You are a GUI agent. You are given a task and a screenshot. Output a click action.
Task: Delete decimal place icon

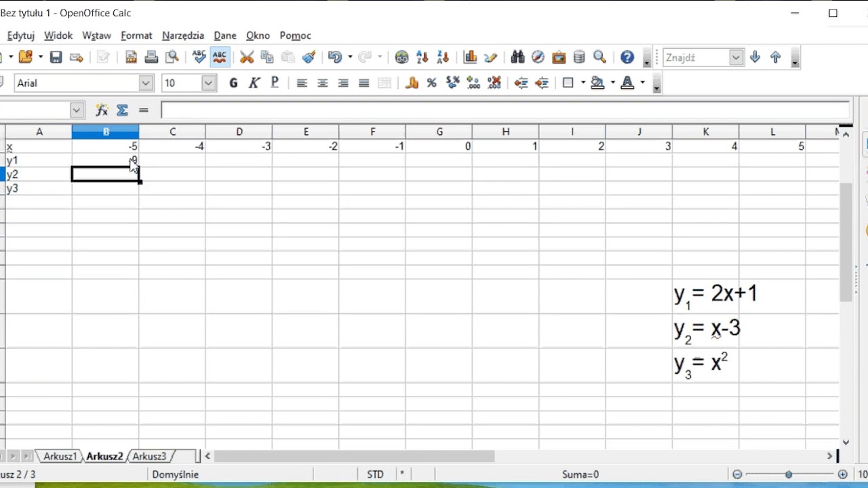tap(494, 83)
